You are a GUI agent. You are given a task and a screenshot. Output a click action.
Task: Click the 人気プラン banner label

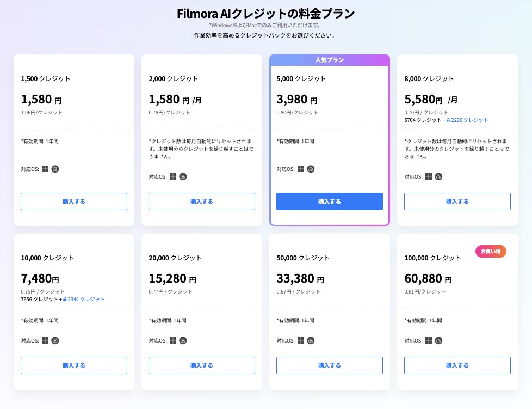(330, 60)
